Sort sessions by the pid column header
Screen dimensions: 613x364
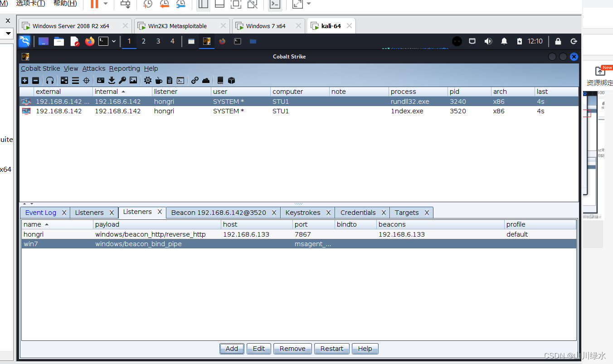469,92
